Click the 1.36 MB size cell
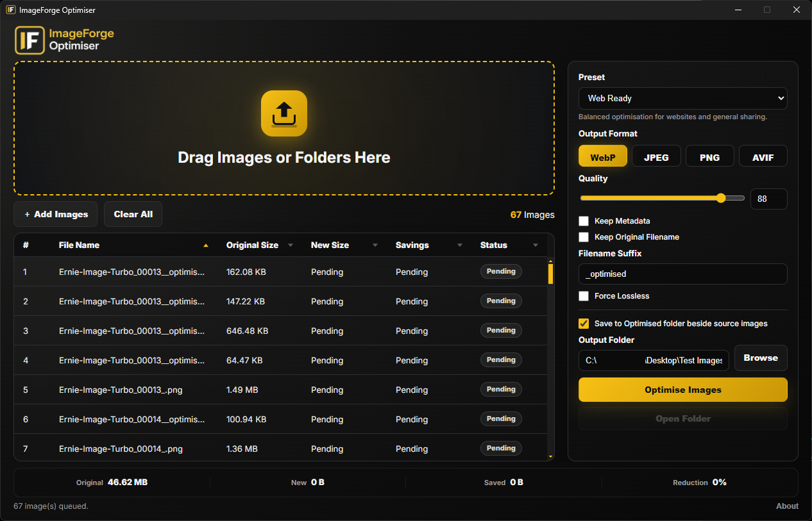The width and height of the screenshot is (812, 521). click(x=242, y=449)
